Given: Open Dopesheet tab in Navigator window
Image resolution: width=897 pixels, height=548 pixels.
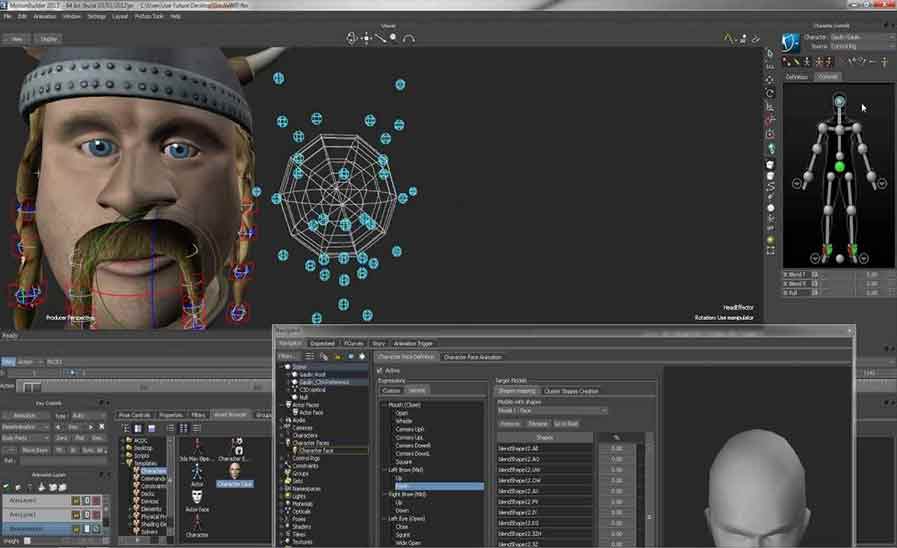Looking at the screenshot, I should coord(322,344).
